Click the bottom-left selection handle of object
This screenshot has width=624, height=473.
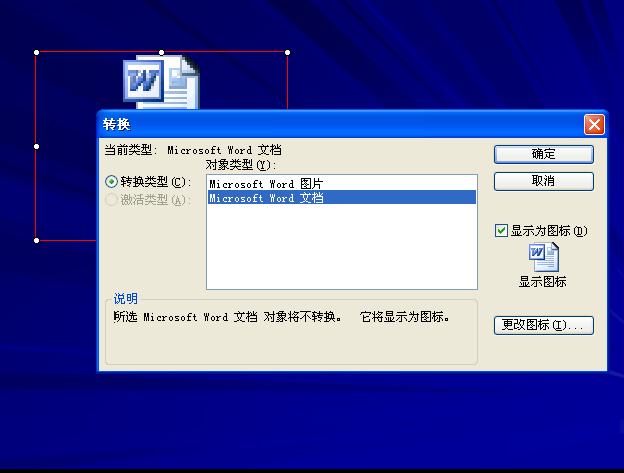point(37,240)
